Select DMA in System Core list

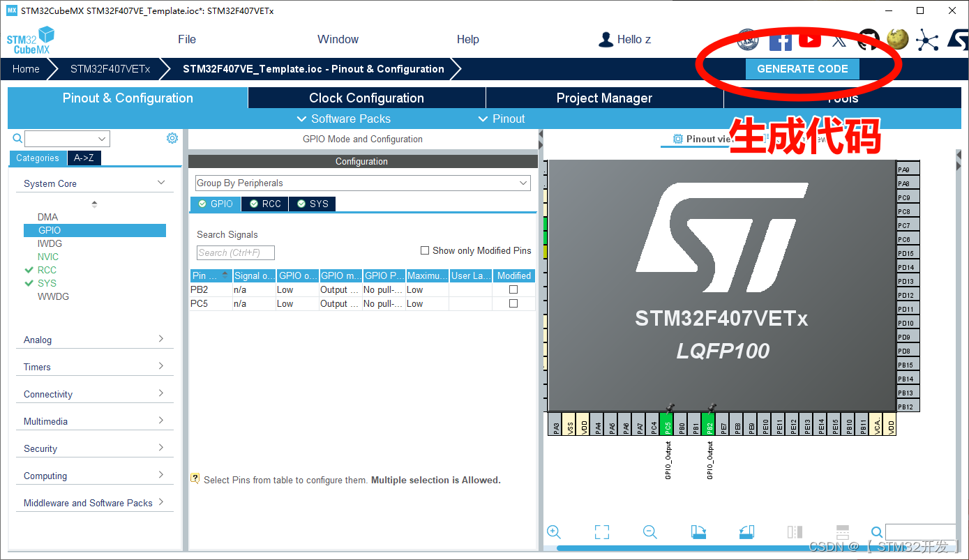pyautogui.click(x=47, y=217)
